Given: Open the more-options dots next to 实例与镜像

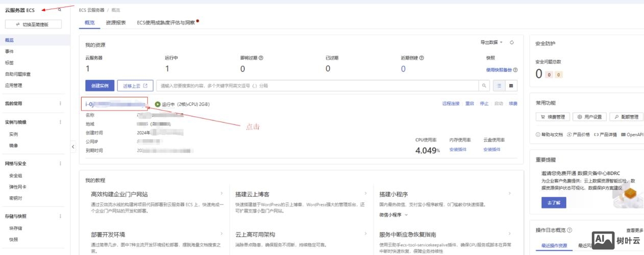Looking at the screenshot, I should pos(60,122).
